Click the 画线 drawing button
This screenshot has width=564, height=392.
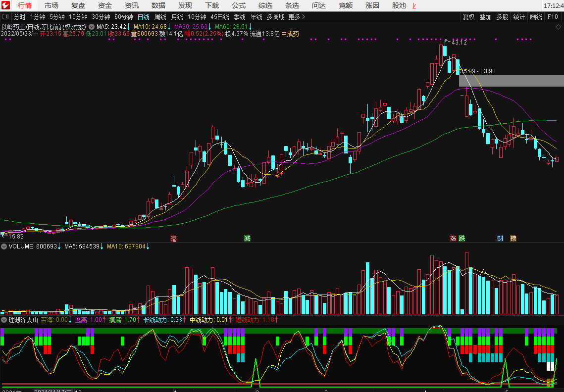536,17
